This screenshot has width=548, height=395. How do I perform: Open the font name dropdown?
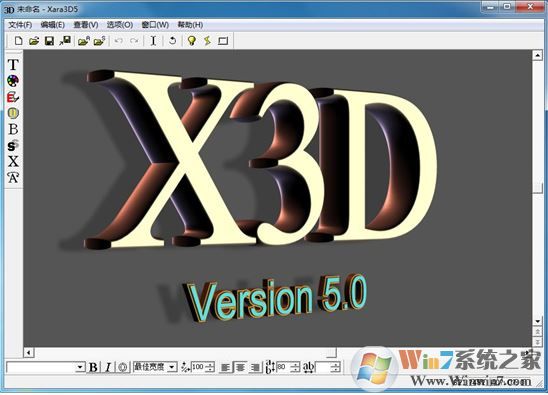80,367
